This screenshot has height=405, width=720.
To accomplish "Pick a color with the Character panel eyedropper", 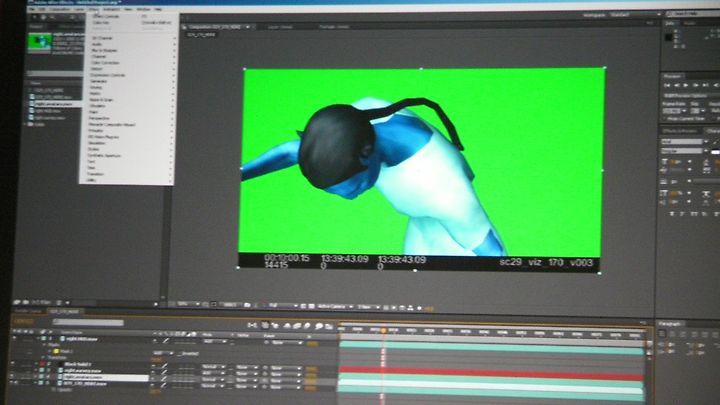I will click(714, 142).
